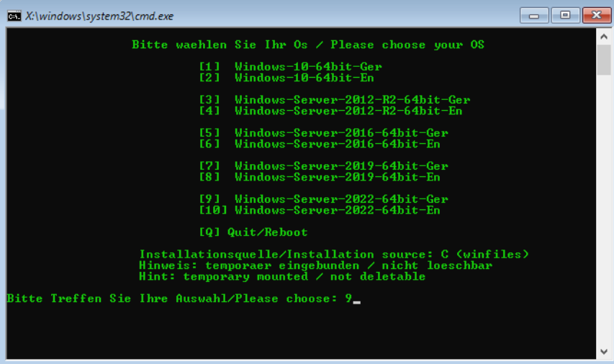Click Windows-Server-2012-R2-64bit-En entry
614x364 pixels.
[x=331, y=111]
